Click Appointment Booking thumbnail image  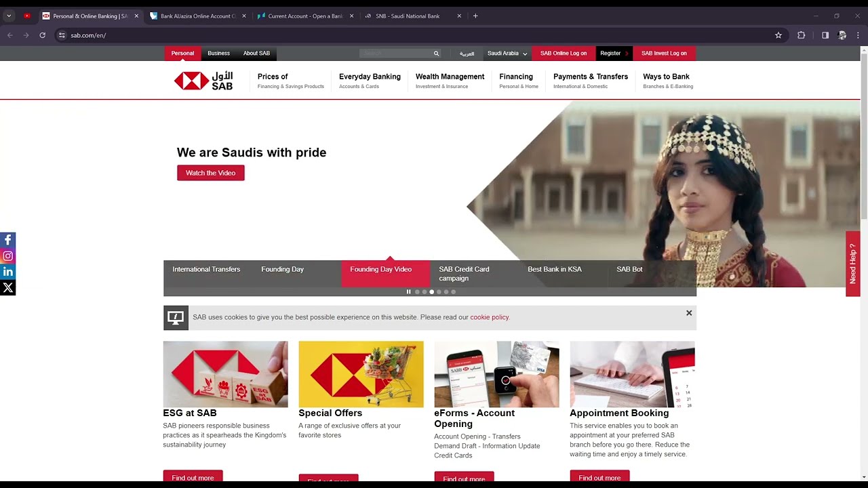632,374
